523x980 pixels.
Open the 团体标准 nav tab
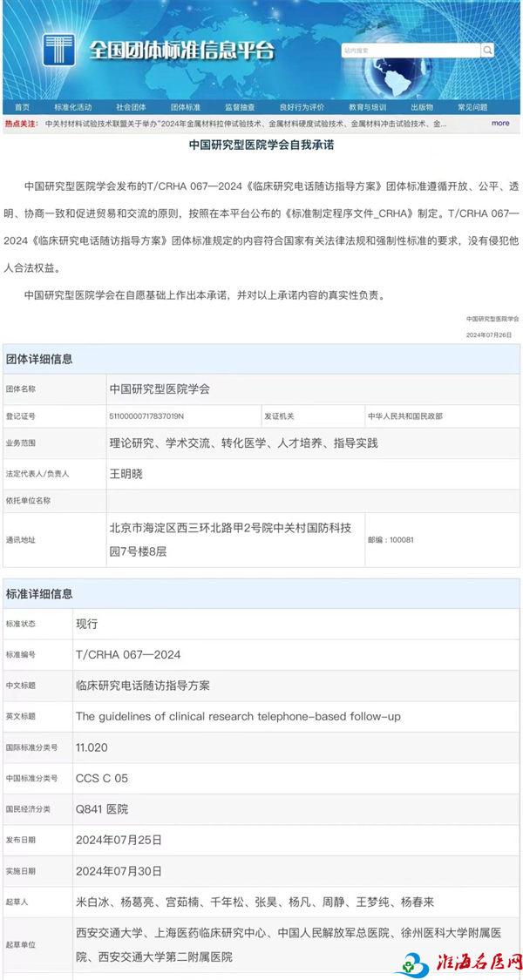click(186, 107)
